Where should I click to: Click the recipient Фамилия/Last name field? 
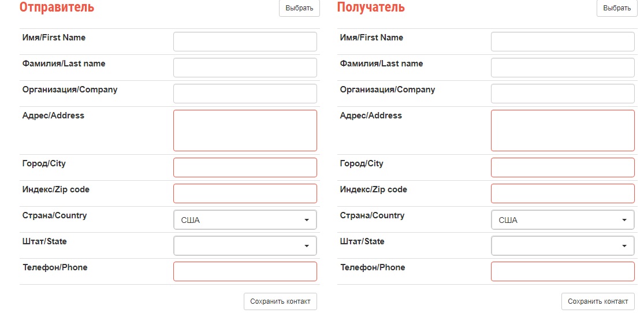point(563,68)
